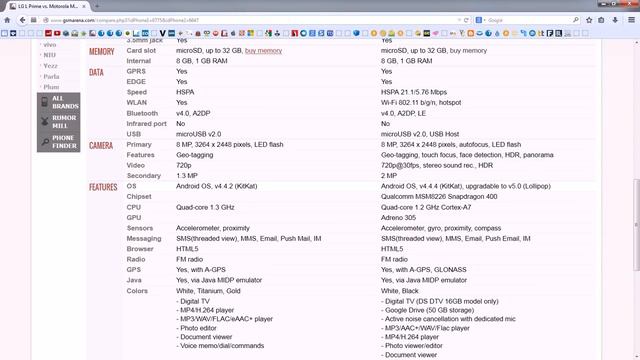Open the Plum brand link
640x360 pixels.
click(x=51, y=87)
